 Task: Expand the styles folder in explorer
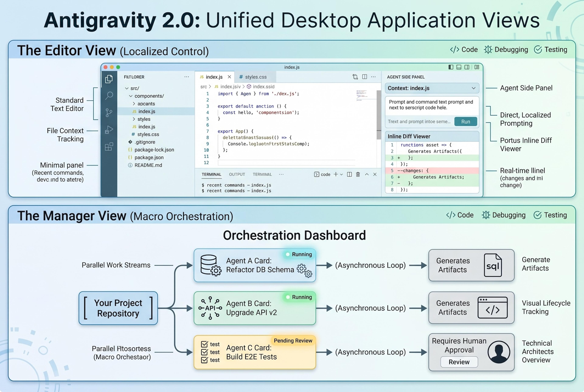[134, 119]
